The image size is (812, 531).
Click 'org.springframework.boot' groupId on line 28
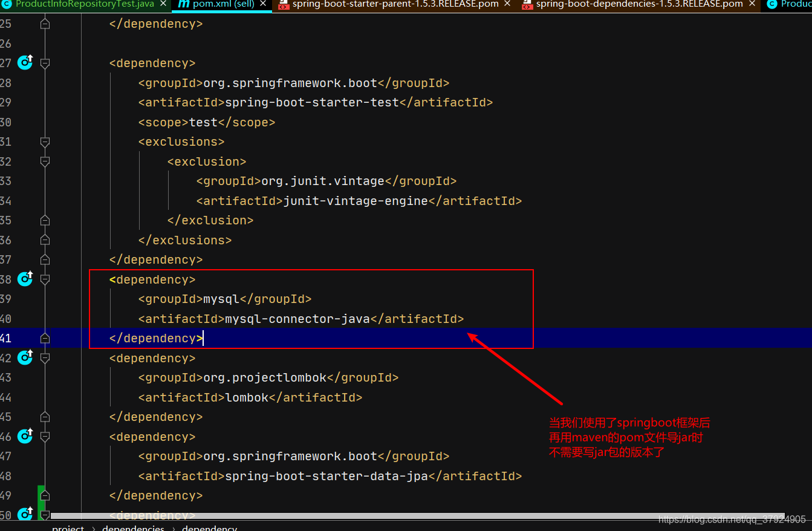coord(290,83)
